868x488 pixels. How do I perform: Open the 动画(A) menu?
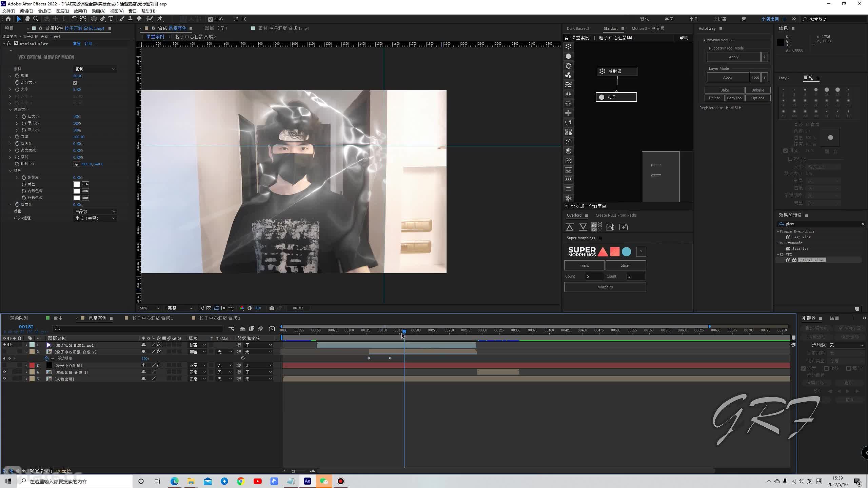pos(98,11)
